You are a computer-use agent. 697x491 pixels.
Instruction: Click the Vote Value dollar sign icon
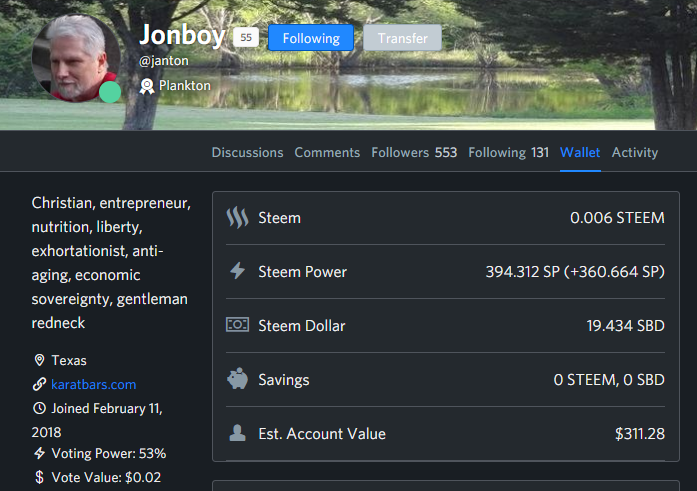click(x=40, y=477)
